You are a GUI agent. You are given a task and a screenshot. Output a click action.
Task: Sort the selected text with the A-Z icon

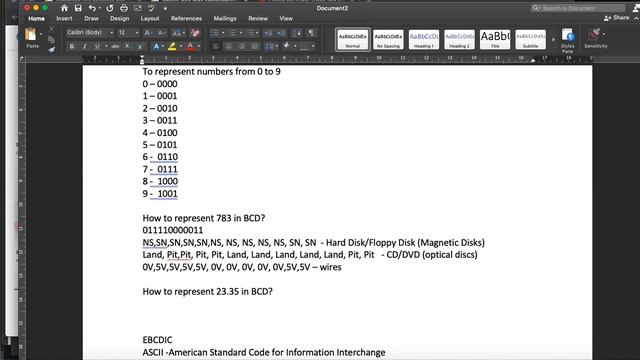tap(298, 33)
